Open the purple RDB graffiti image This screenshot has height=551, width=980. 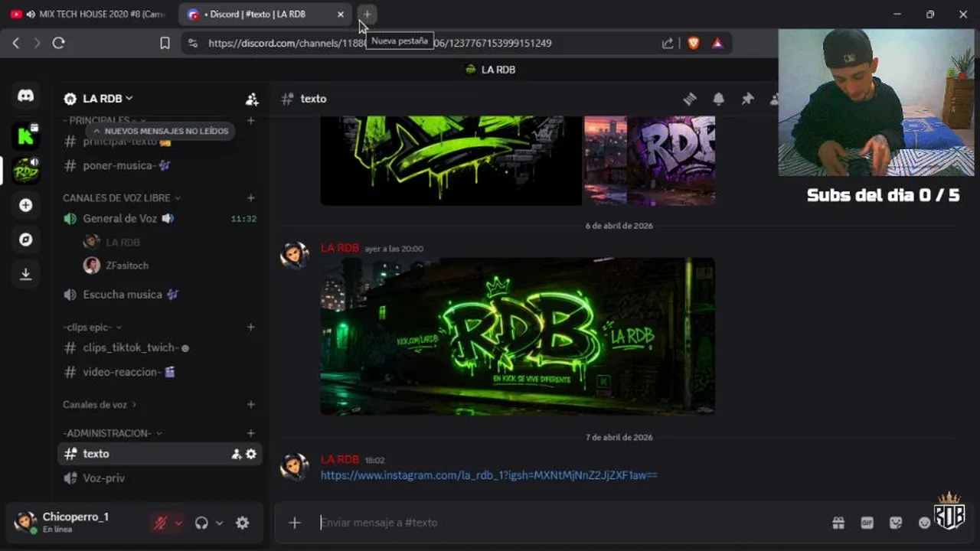point(649,161)
